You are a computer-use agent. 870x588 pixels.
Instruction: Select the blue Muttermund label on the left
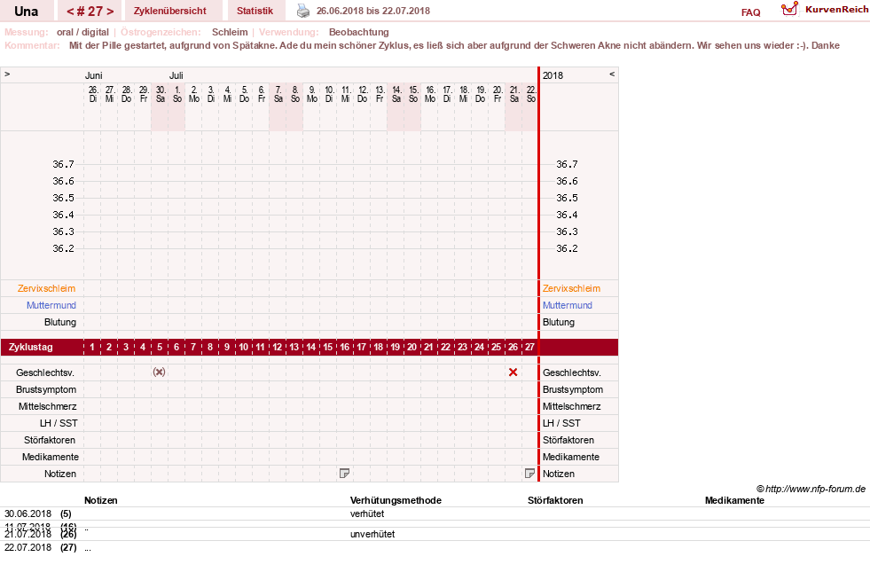(51, 305)
